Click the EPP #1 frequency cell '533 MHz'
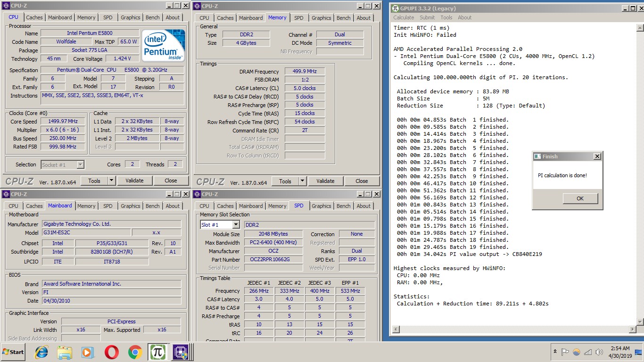This screenshot has height=362, width=644. 350,291
